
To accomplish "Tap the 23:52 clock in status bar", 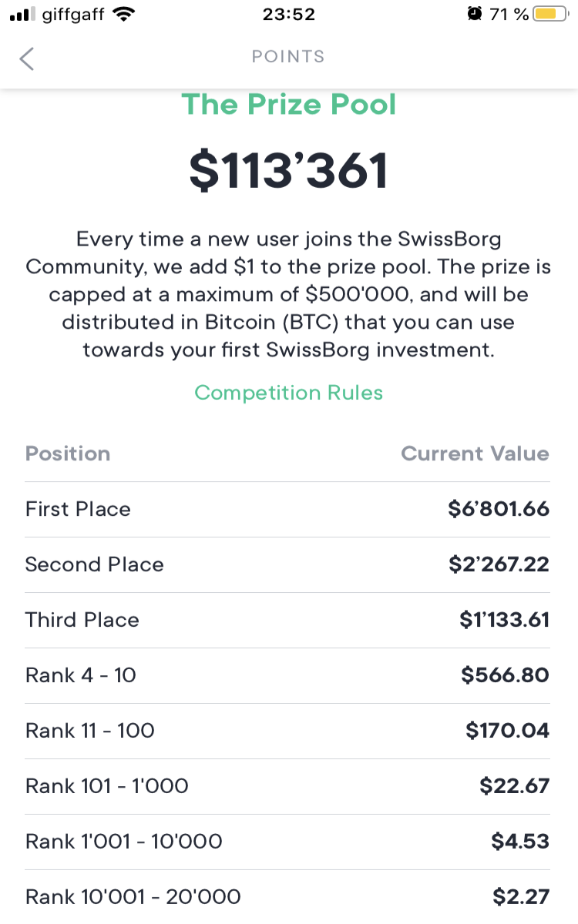I will [289, 14].
